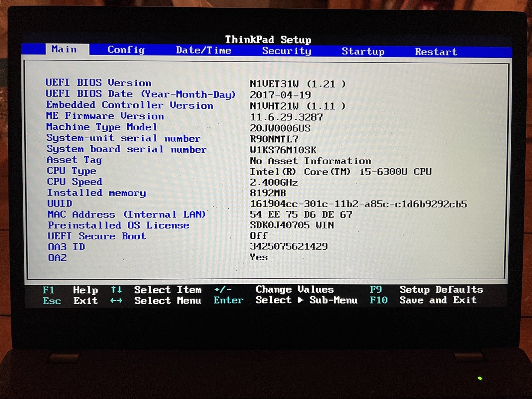Click the "OA2" label

click(x=57, y=258)
